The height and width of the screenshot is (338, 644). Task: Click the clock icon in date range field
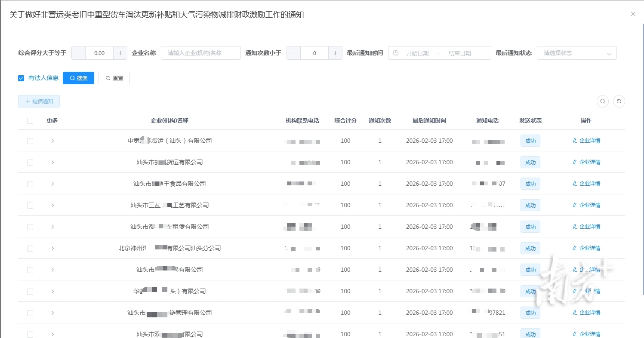tap(396, 53)
